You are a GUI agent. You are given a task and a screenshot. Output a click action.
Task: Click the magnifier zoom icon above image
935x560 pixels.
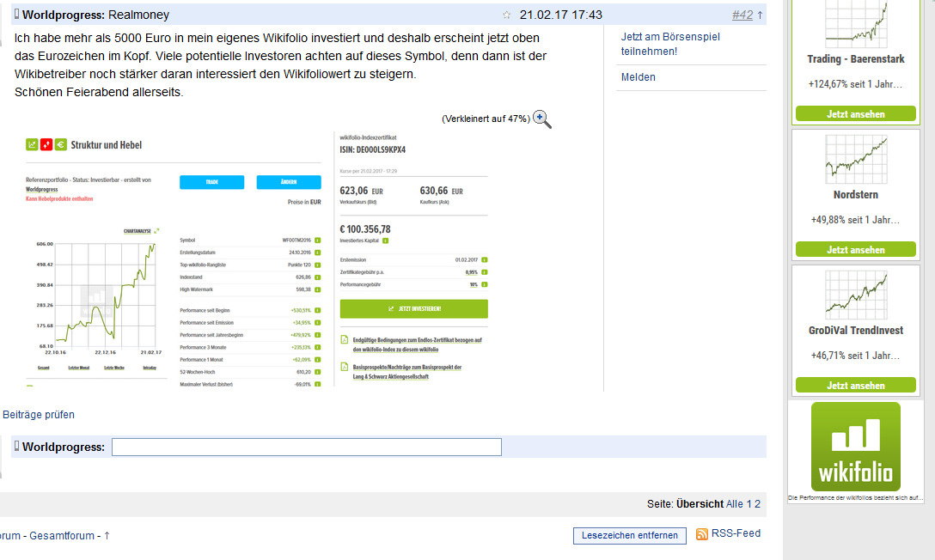(x=542, y=119)
